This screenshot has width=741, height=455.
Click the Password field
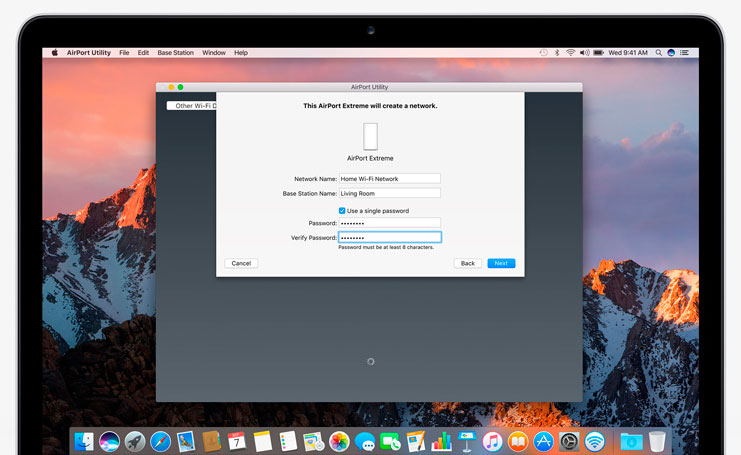coord(389,223)
